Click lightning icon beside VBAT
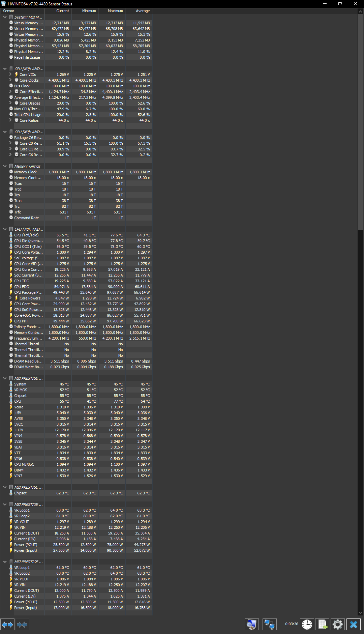Screen dimensions: 364x634 pyautogui.click(x=11, y=447)
